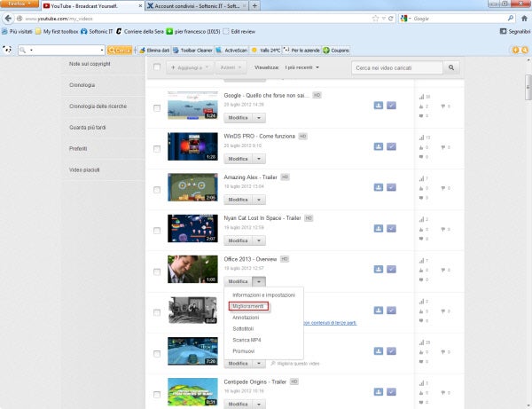
Task: Click the Toolbar Cleaner toolbar item
Action: coord(192,51)
